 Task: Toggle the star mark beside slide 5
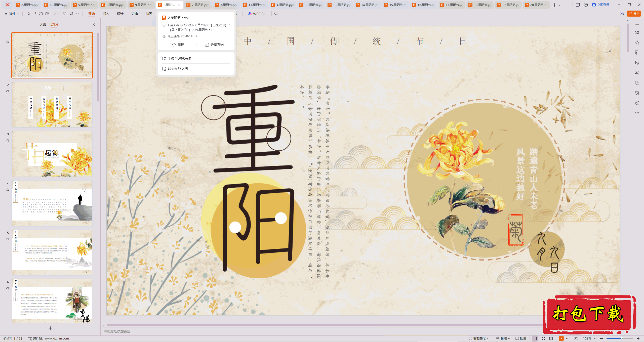[8, 239]
